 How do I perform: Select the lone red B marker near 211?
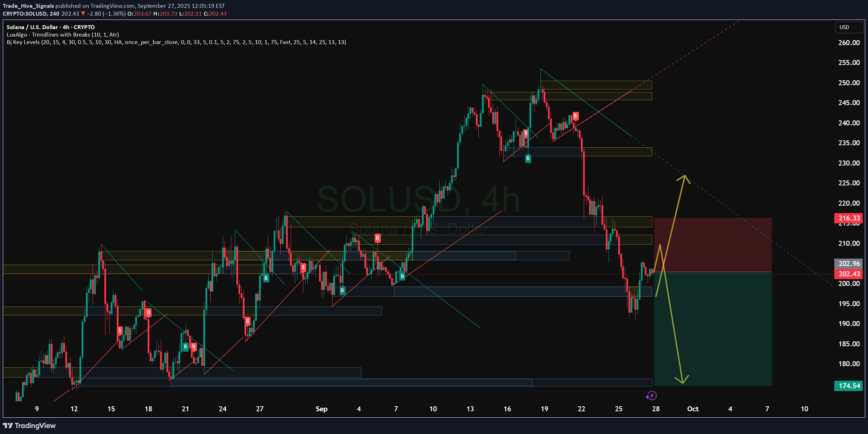[x=378, y=238]
